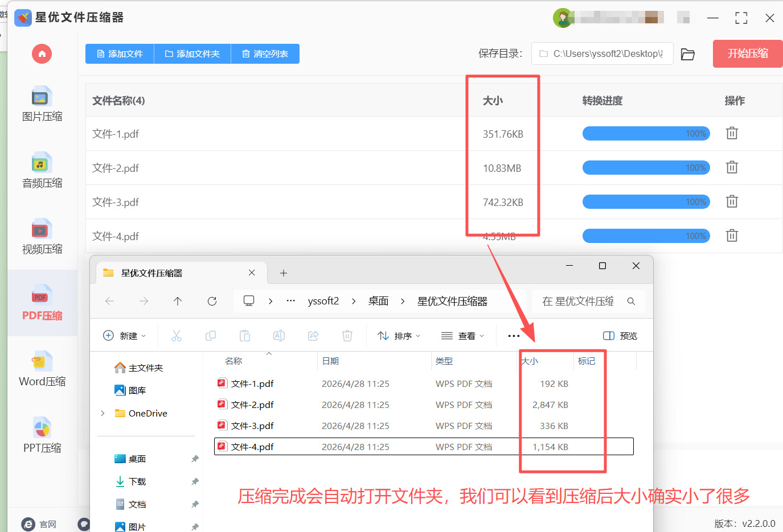
Task: Sort by 日期 column header
Action: tap(330, 361)
